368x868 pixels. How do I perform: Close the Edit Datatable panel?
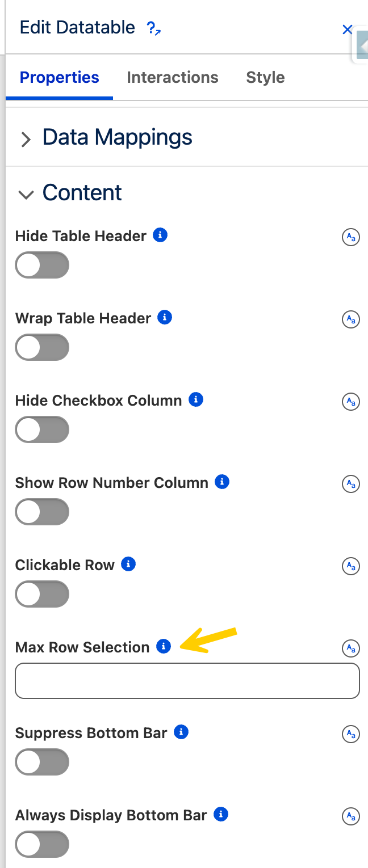[x=347, y=30]
